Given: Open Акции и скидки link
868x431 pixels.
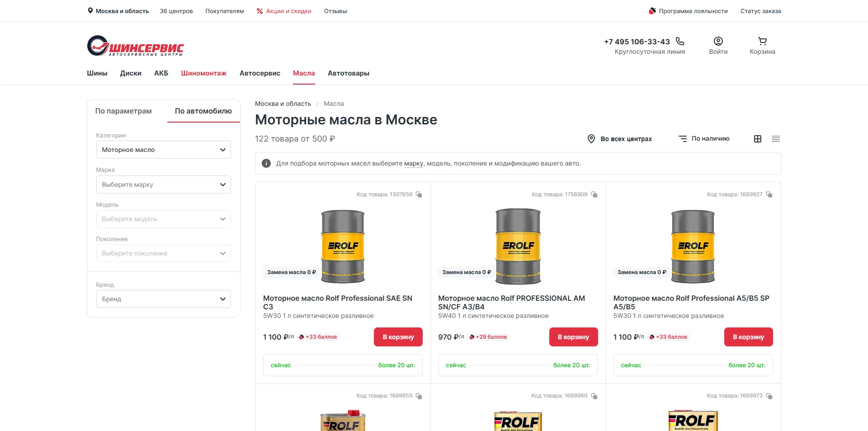Looking at the screenshot, I should [x=284, y=11].
